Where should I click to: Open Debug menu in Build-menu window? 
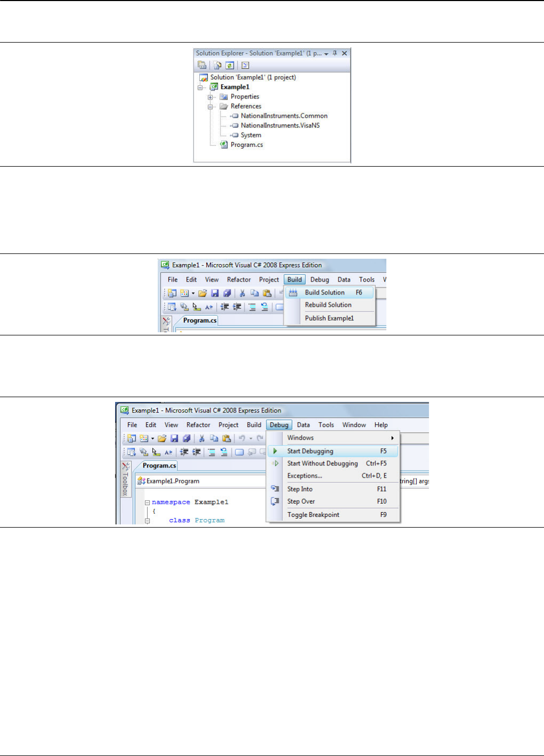(320, 280)
